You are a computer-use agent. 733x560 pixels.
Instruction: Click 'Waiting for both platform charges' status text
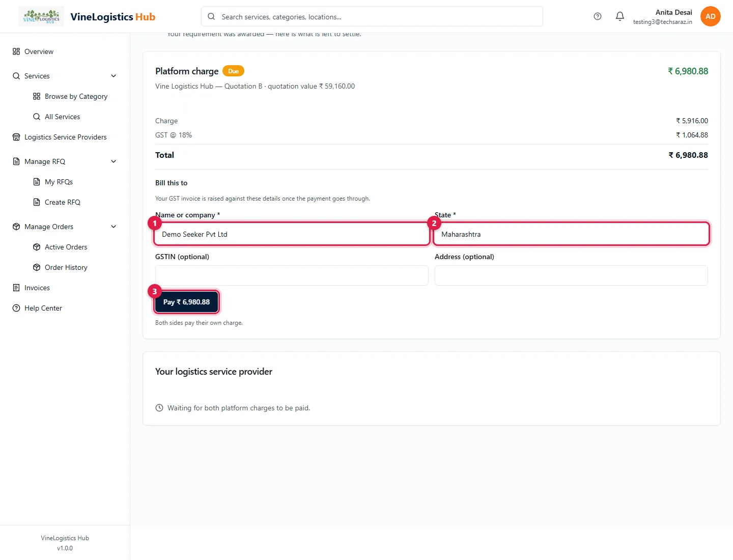point(239,408)
